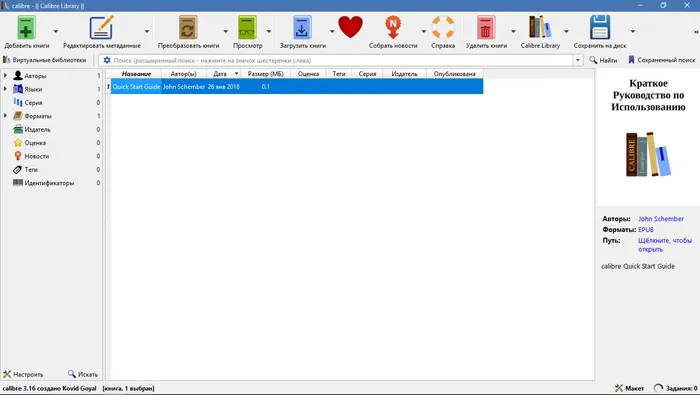Click Save to disk (Сохранить на диск) icon
The height and width of the screenshot is (395, 700).
pyautogui.click(x=600, y=28)
